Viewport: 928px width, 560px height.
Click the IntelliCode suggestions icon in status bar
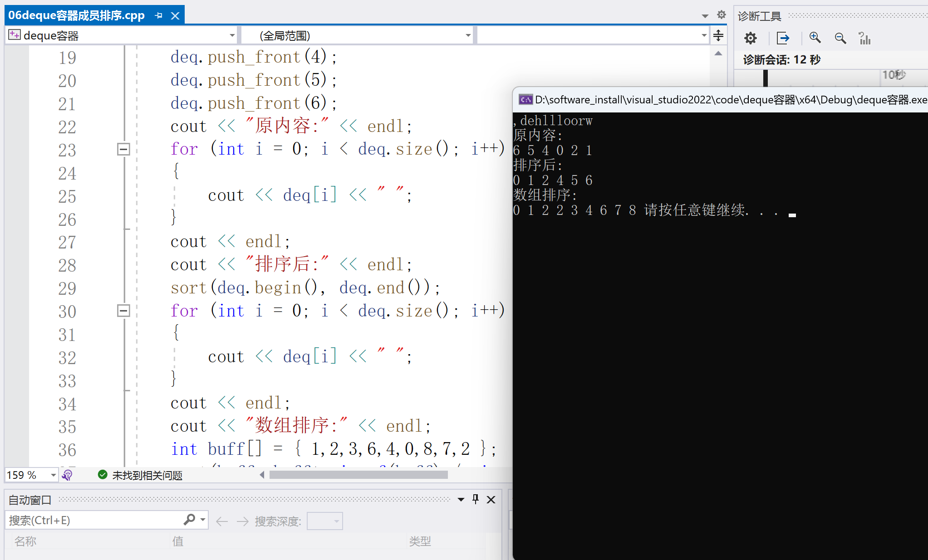pyautogui.click(x=67, y=475)
